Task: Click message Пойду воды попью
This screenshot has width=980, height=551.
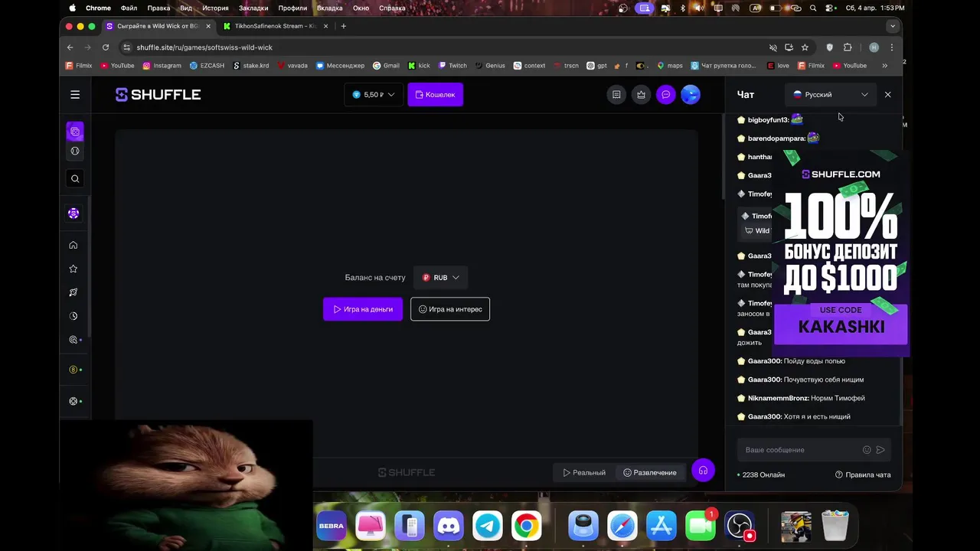Action: coord(815,361)
